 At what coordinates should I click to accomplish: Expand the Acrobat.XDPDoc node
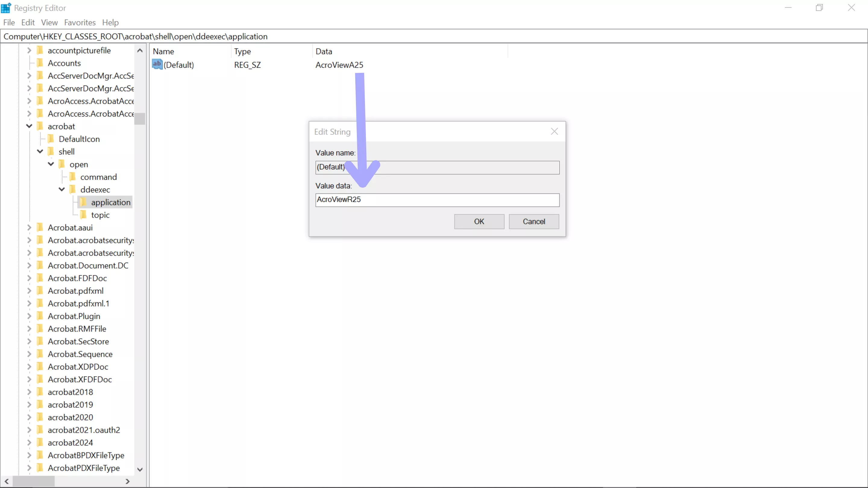(x=29, y=367)
